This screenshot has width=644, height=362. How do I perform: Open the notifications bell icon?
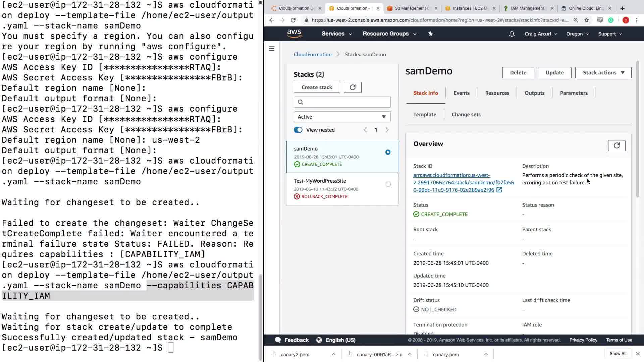click(512, 34)
